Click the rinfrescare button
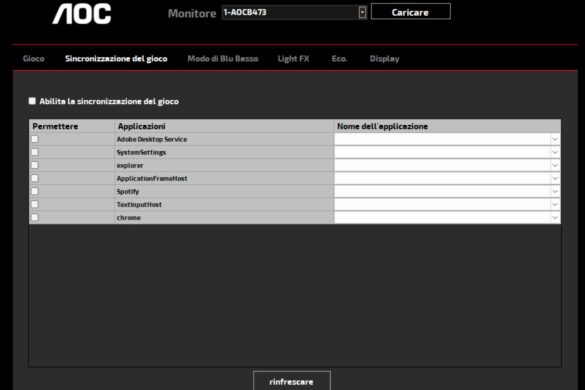Image resolution: width=585 pixels, height=390 pixels. [x=292, y=381]
